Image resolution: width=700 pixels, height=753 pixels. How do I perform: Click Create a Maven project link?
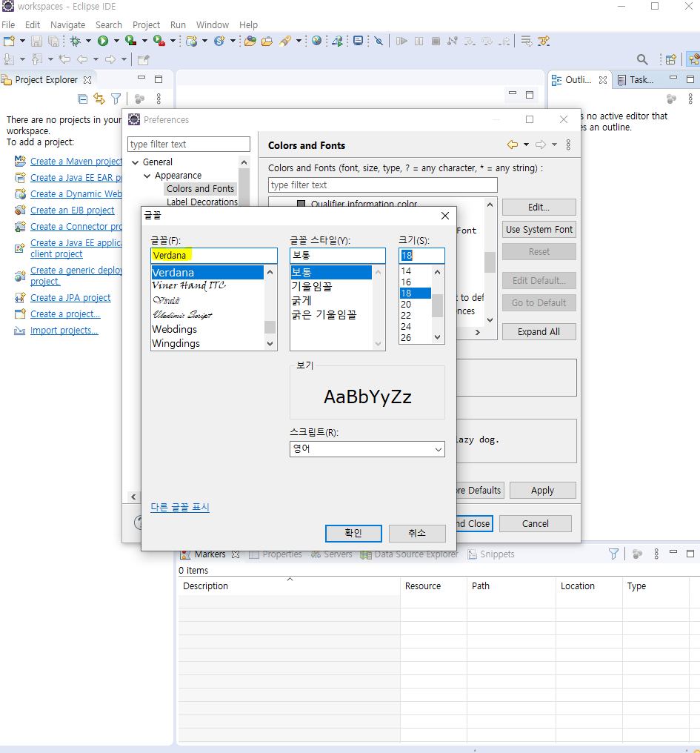tap(76, 162)
